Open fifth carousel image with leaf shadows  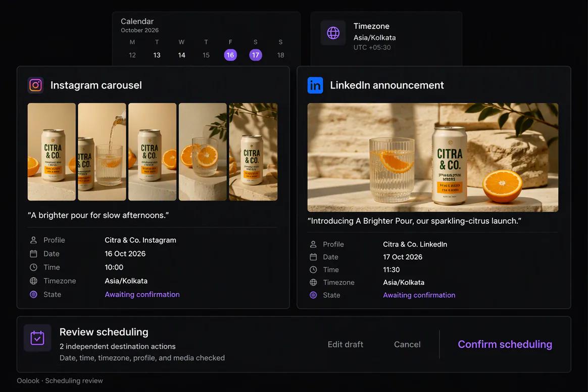click(x=254, y=152)
